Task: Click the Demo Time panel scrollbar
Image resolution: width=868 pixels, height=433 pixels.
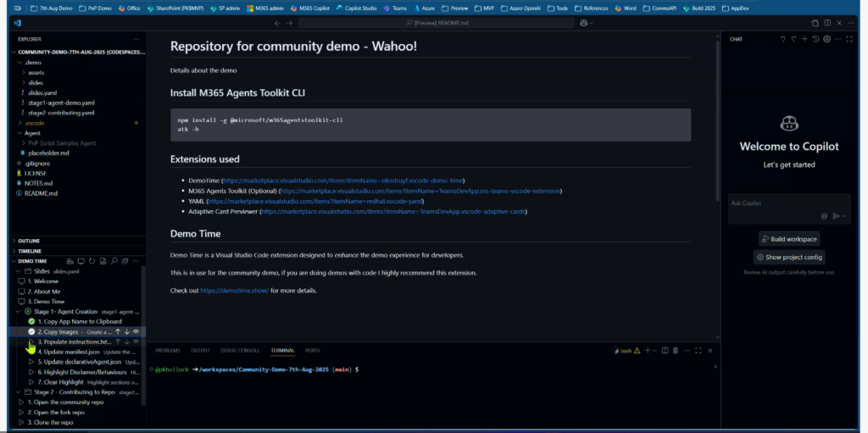Action: click(x=144, y=336)
